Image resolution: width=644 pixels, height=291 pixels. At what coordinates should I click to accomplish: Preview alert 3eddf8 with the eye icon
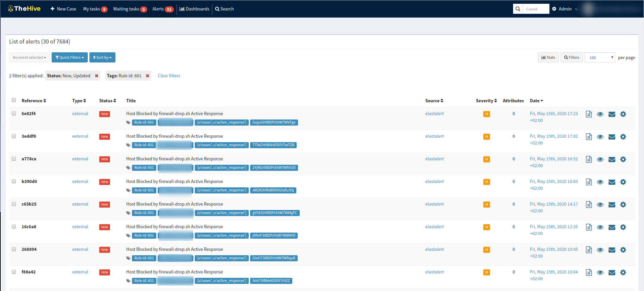(x=600, y=137)
